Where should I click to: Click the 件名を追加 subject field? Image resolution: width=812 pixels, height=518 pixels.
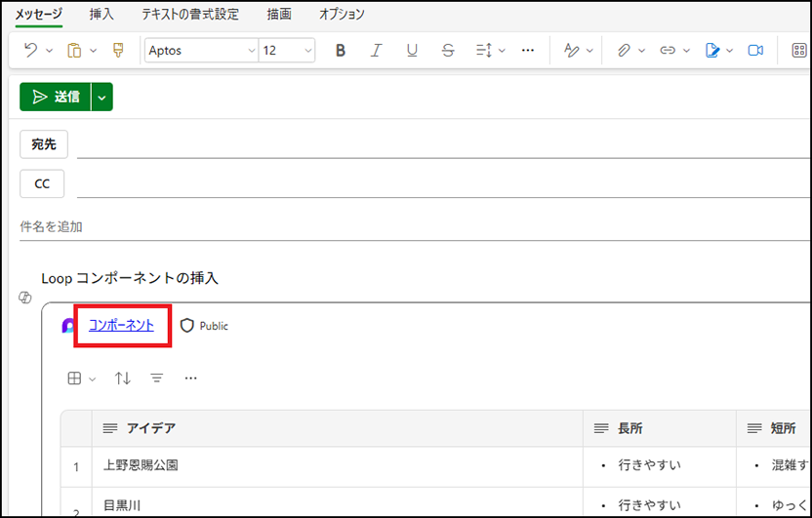pyautogui.click(x=414, y=226)
